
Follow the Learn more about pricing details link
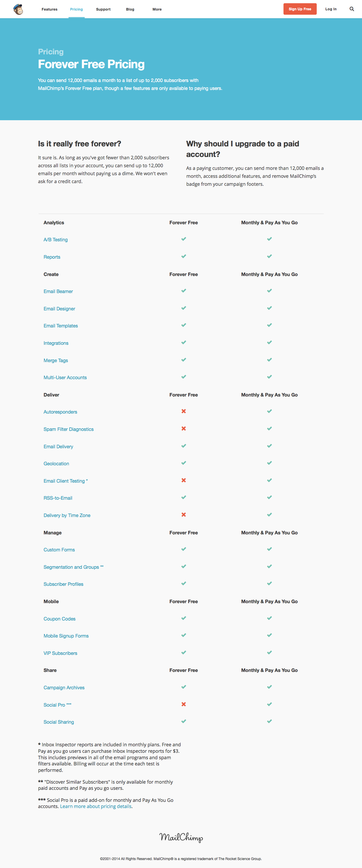96,806
